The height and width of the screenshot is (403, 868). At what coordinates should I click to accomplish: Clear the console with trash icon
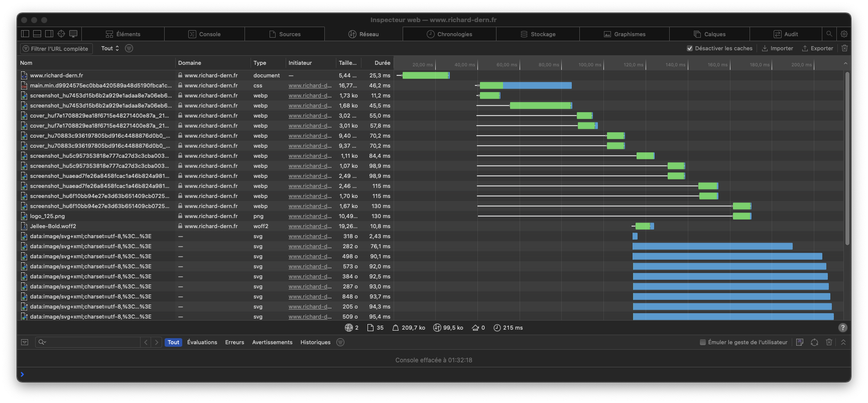tap(829, 342)
